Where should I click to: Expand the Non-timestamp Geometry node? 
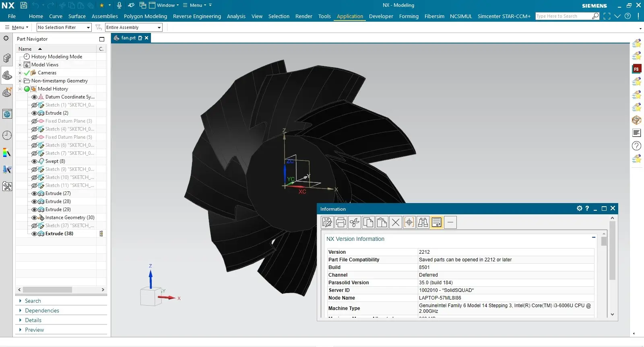pyautogui.click(x=20, y=81)
